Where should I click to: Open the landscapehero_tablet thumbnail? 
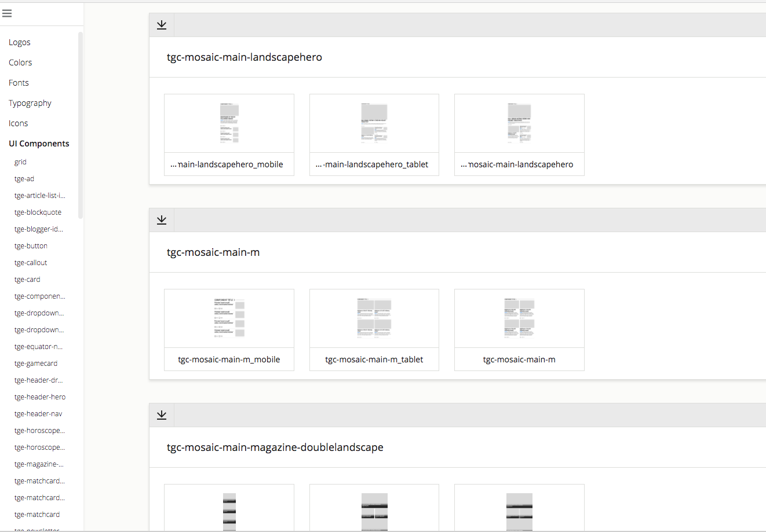(374, 123)
